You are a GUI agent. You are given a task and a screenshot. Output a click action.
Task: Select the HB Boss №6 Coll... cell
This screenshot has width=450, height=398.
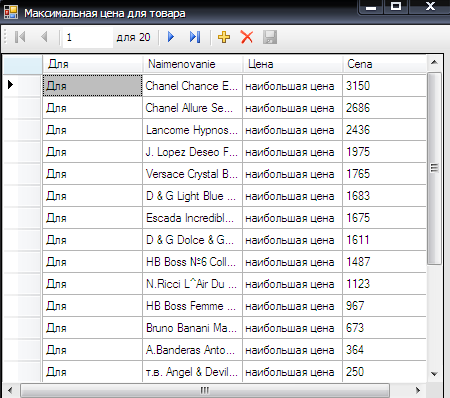click(192, 262)
